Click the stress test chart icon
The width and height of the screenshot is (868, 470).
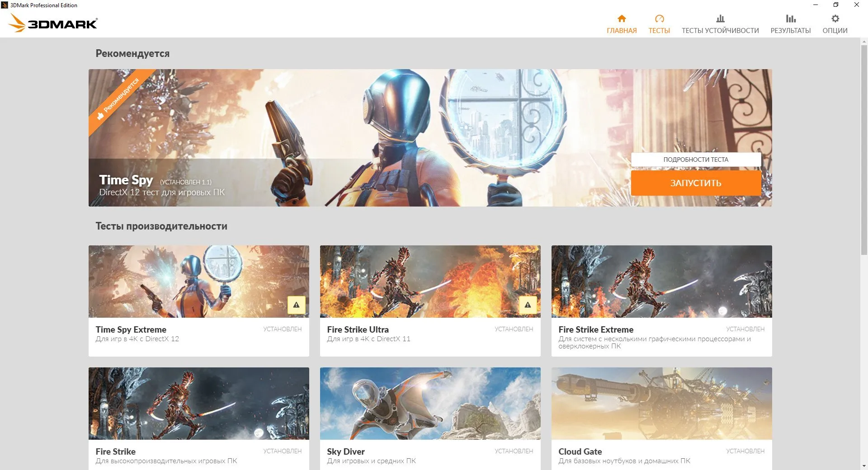(720, 19)
